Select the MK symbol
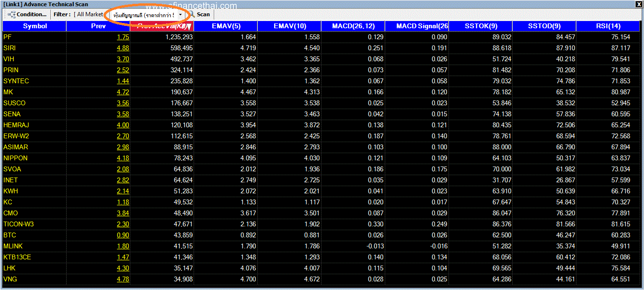This screenshot has height=290, width=644. pos(8,92)
